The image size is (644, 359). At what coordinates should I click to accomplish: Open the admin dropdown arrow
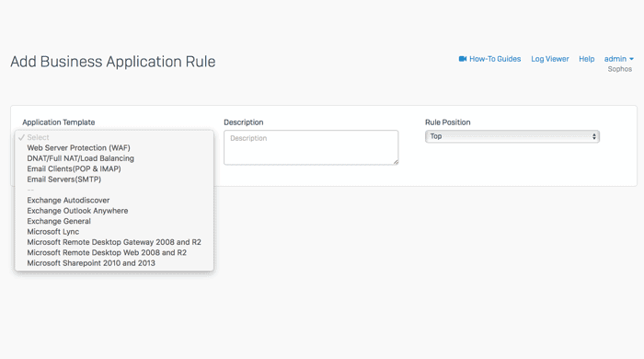click(631, 59)
